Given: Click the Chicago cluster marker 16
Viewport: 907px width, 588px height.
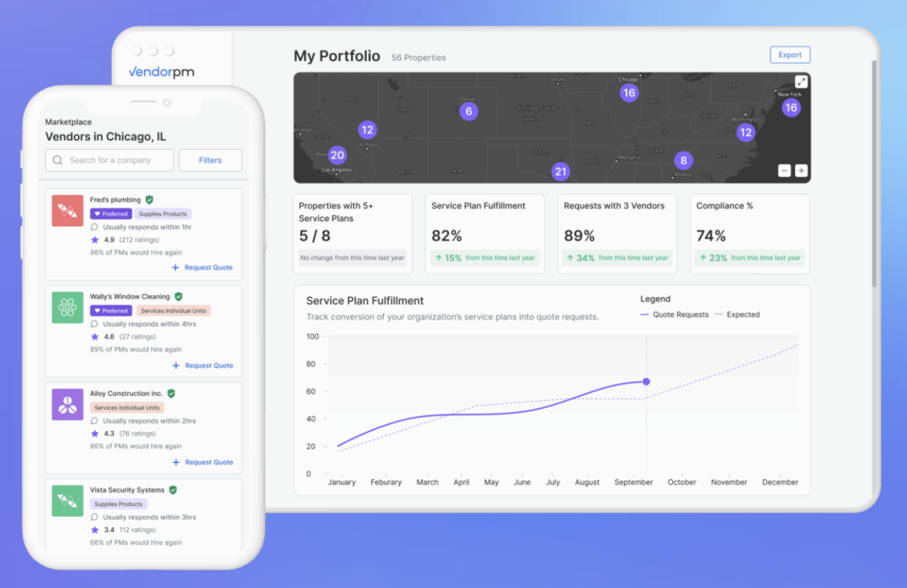Looking at the screenshot, I should (x=629, y=93).
